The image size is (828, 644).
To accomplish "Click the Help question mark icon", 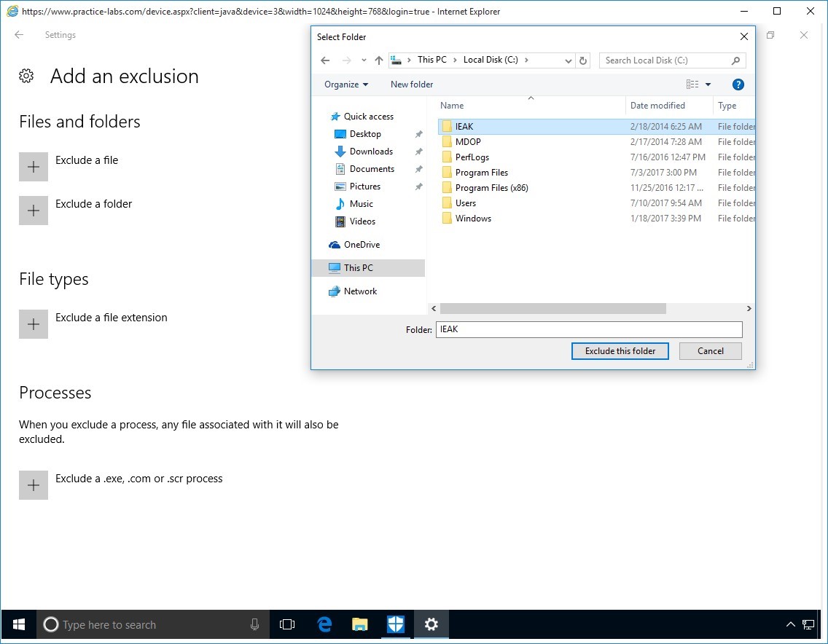I will [x=738, y=85].
